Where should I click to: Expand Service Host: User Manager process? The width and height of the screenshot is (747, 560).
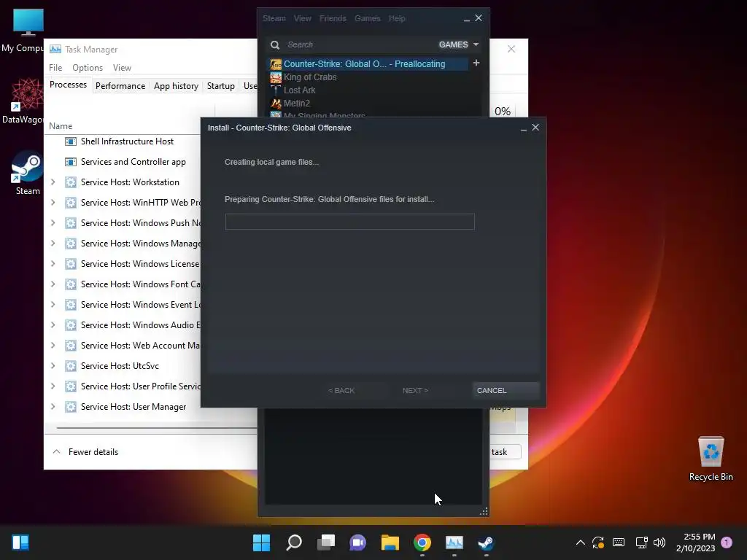[x=53, y=407]
